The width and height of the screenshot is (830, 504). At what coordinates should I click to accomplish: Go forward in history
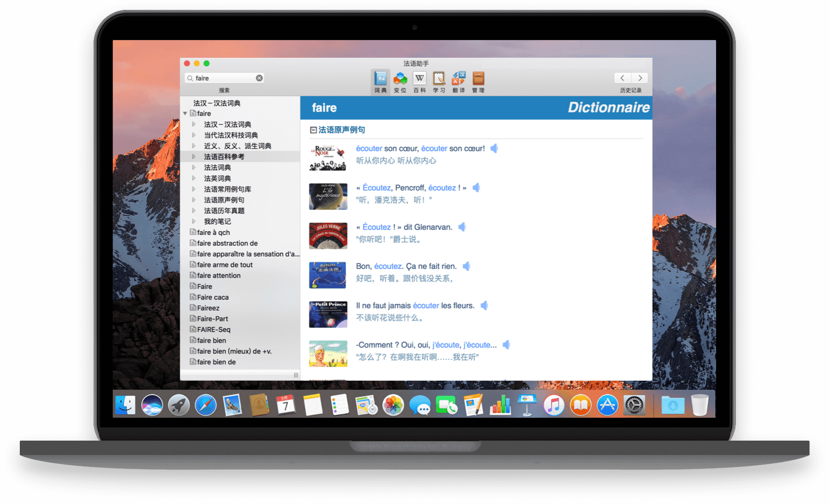(640, 78)
